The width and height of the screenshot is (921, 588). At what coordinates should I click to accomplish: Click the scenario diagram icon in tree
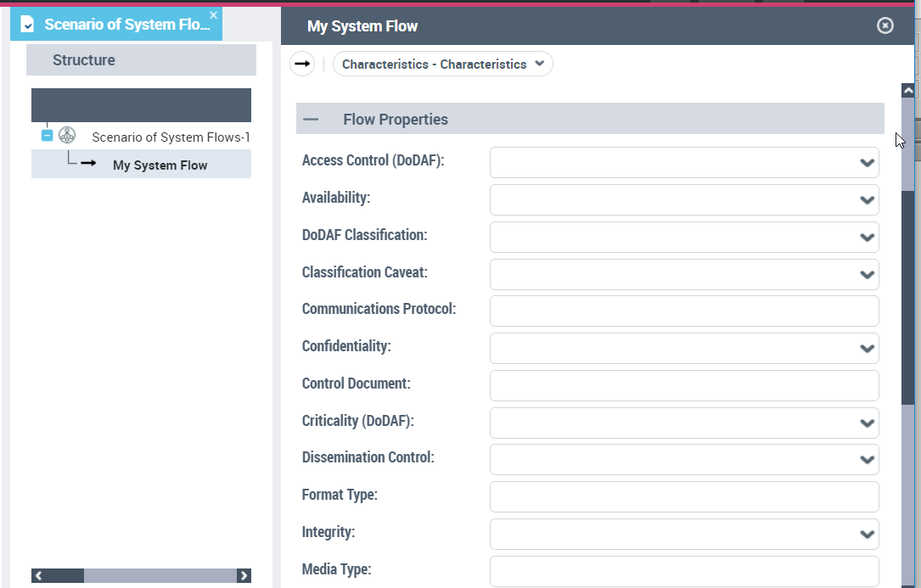[67, 136]
